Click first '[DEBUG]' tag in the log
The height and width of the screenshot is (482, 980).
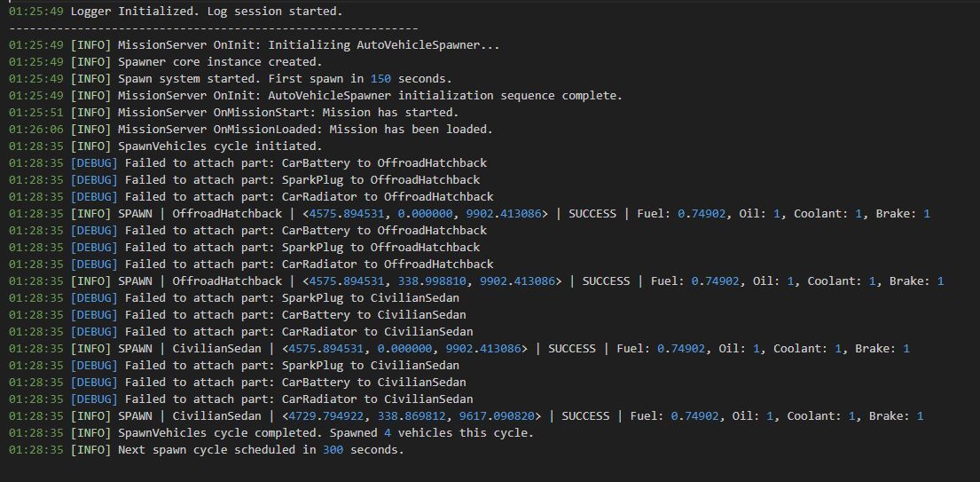pyautogui.click(x=94, y=163)
